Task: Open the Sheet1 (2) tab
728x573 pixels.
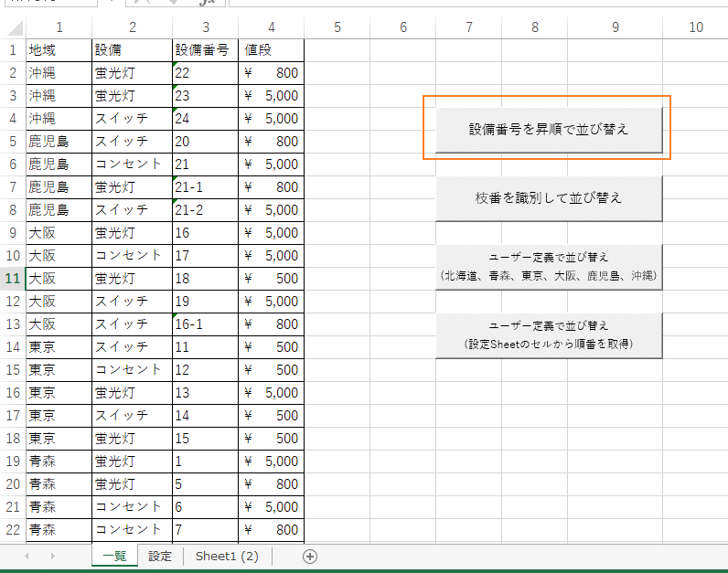Action: coord(227,556)
